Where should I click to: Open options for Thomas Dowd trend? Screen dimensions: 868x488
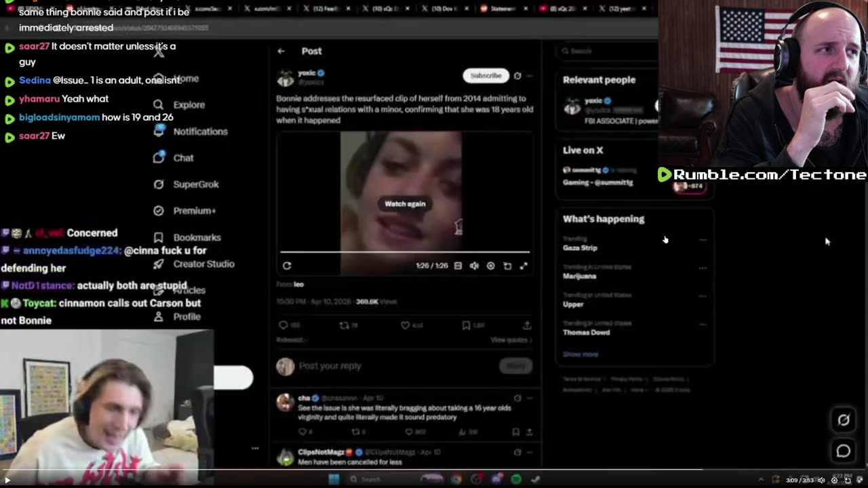(x=703, y=325)
